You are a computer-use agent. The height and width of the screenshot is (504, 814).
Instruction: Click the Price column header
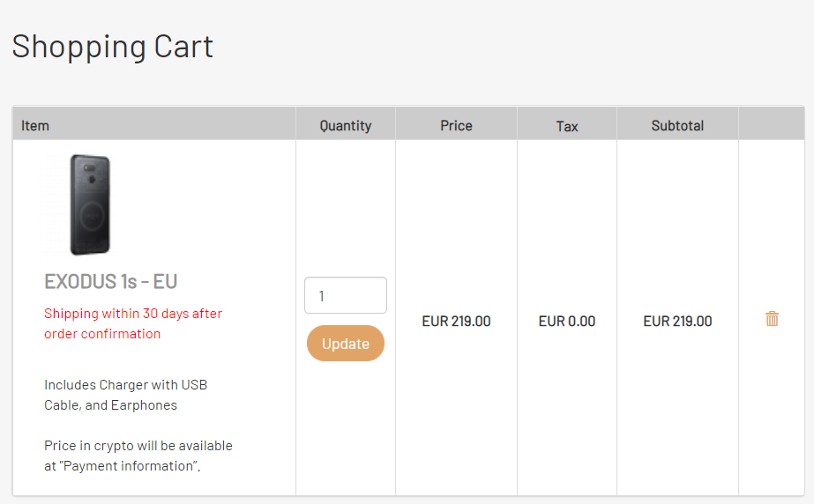coord(456,125)
